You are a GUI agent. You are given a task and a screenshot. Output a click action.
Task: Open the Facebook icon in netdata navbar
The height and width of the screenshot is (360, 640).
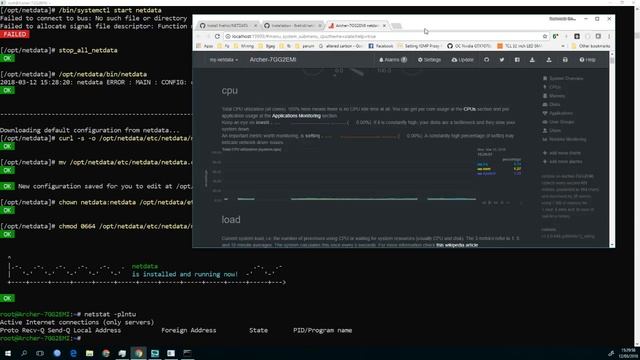tap(517, 60)
